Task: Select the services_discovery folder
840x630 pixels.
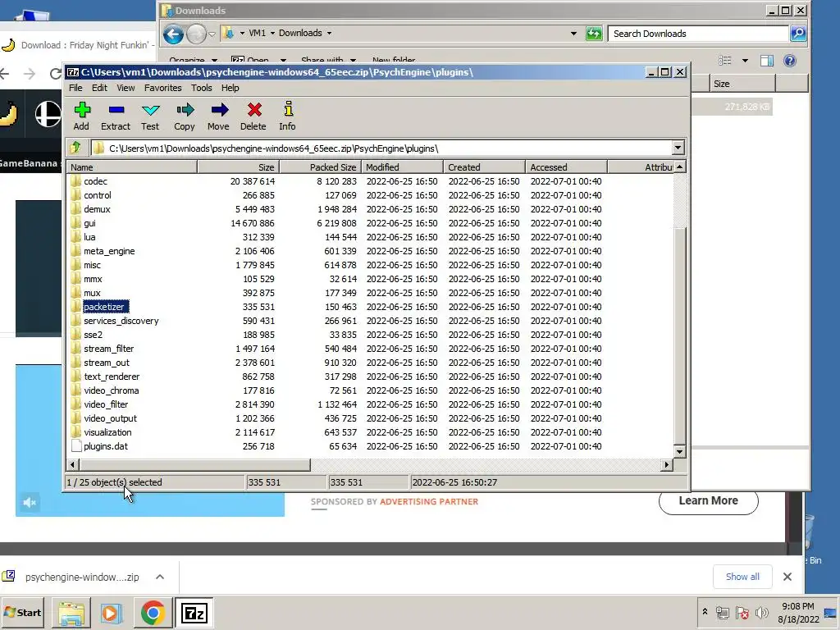Action: [x=121, y=321]
